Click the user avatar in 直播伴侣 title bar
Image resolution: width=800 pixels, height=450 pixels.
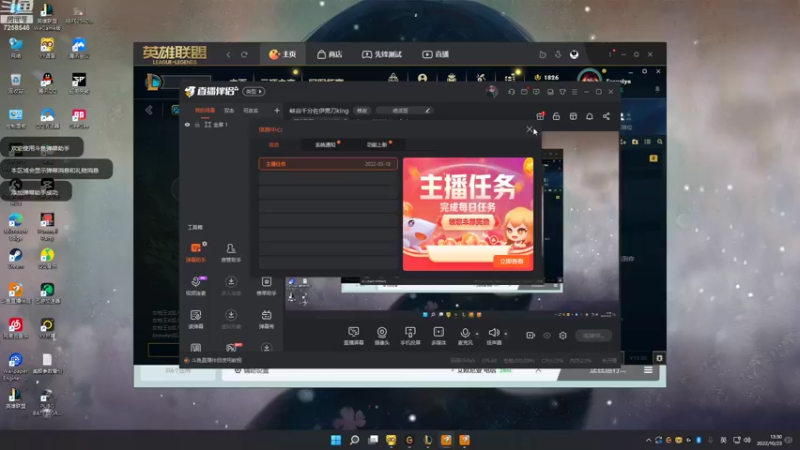(492, 91)
